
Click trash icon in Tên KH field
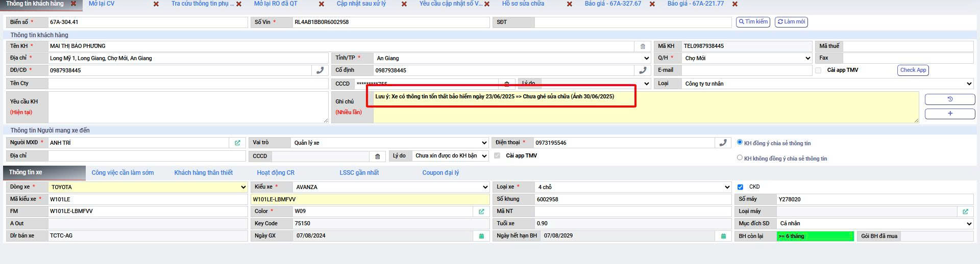click(643, 46)
